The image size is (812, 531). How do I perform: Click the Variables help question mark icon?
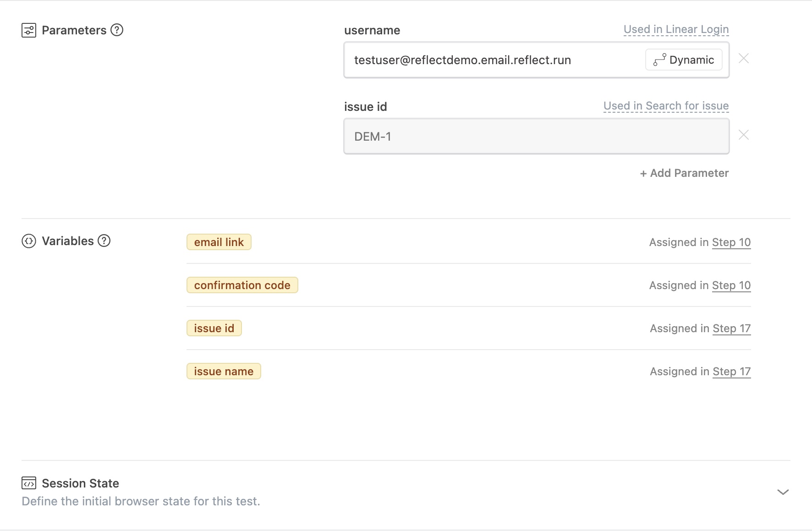[104, 241]
